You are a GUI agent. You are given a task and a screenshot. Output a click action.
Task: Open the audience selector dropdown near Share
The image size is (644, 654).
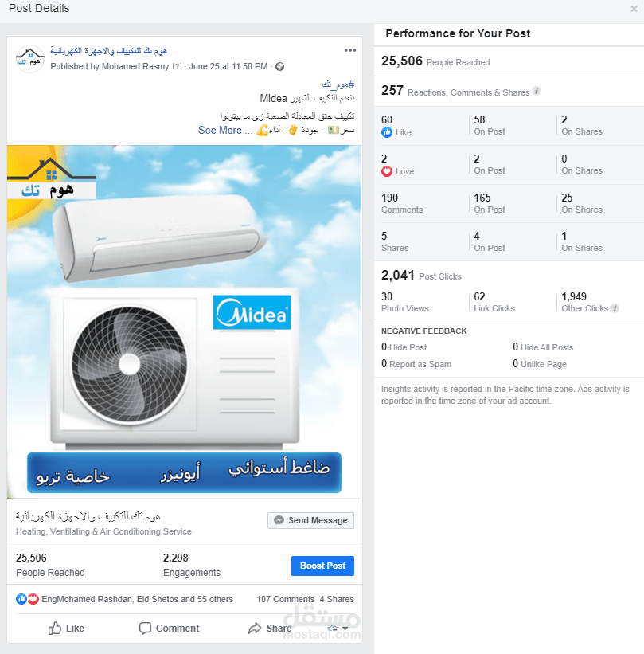point(338,629)
